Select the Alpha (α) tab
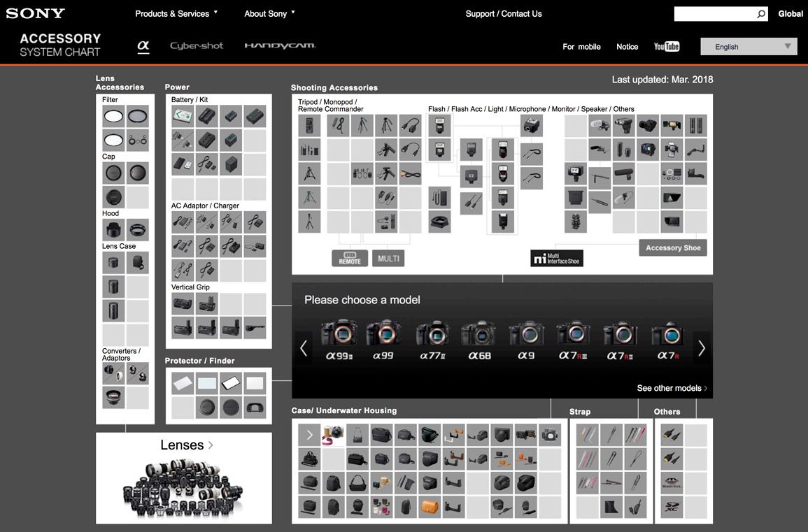The width and height of the screenshot is (808, 532). pos(143,46)
